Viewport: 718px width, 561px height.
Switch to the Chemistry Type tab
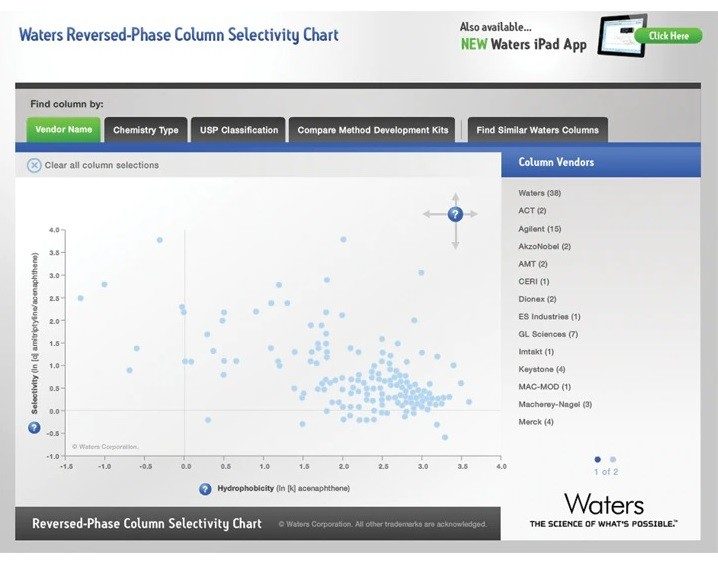coord(146,130)
